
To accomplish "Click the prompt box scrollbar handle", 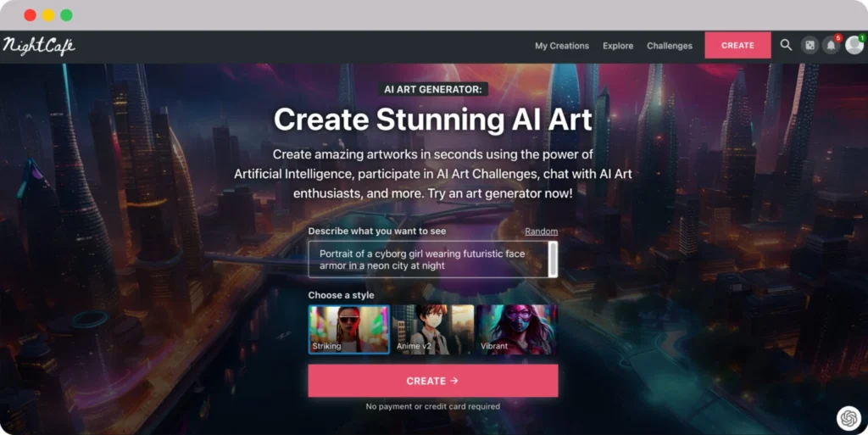I will pyautogui.click(x=553, y=259).
